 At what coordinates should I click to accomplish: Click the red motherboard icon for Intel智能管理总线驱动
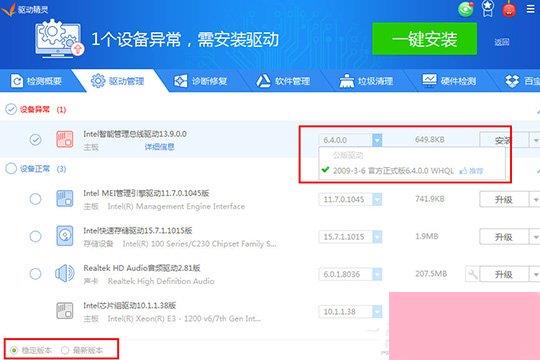(x=65, y=140)
